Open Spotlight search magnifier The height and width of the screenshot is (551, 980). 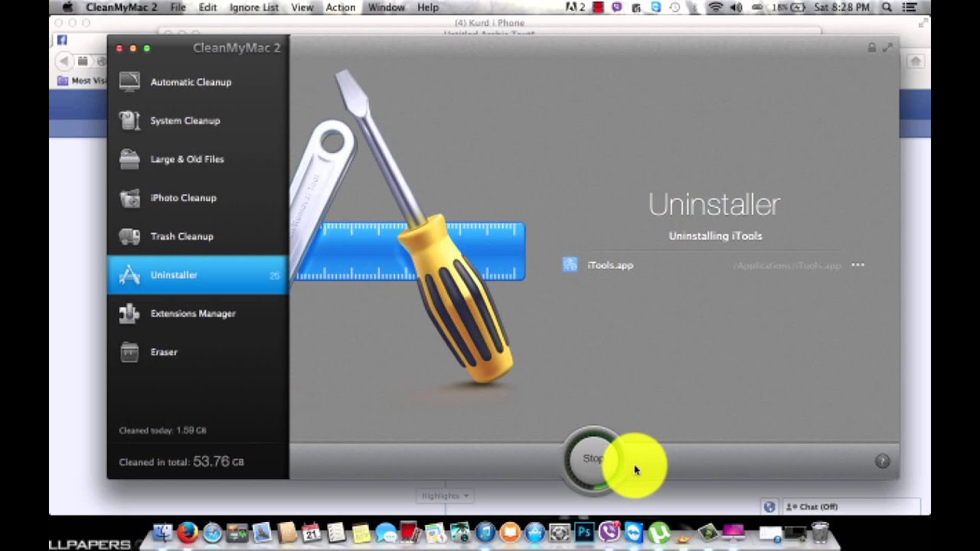point(887,8)
